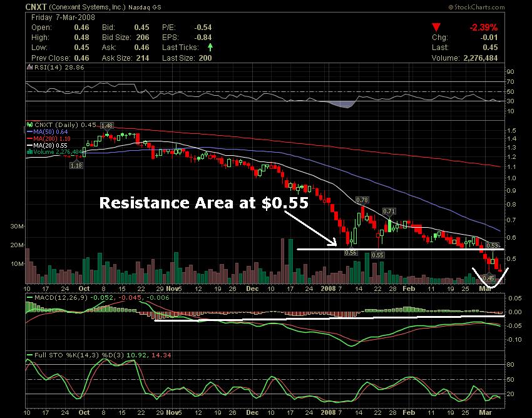Click the Ask Size value 214
532x418 pixels.
pyautogui.click(x=143, y=58)
